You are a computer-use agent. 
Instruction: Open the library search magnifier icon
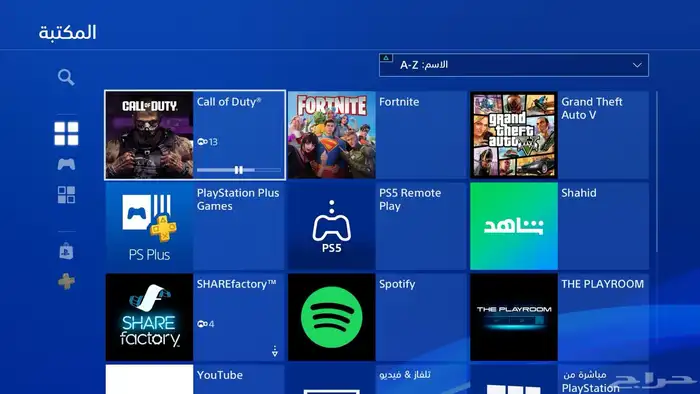pyautogui.click(x=66, y=77)
